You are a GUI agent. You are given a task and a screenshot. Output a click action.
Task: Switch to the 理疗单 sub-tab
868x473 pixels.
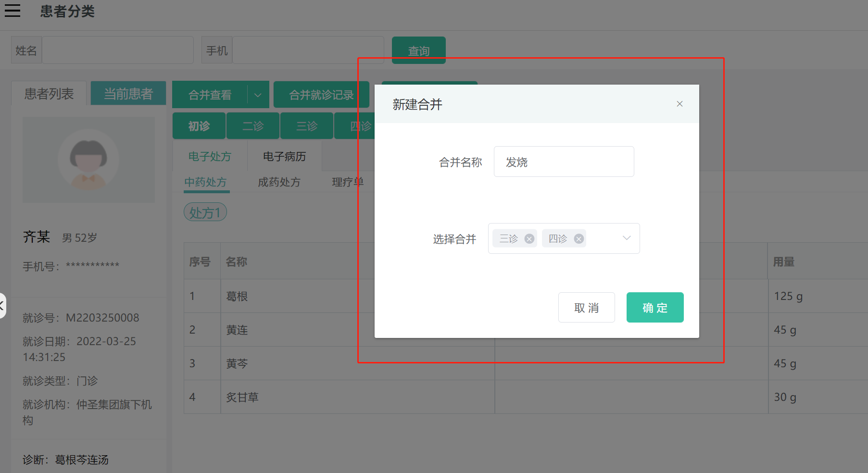(x=348, y=182)
